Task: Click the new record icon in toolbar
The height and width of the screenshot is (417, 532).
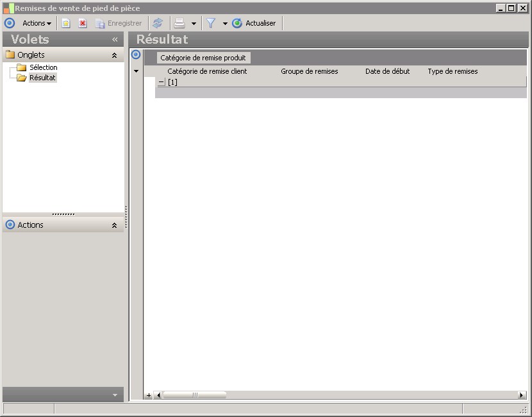Action: coord(66,23)
